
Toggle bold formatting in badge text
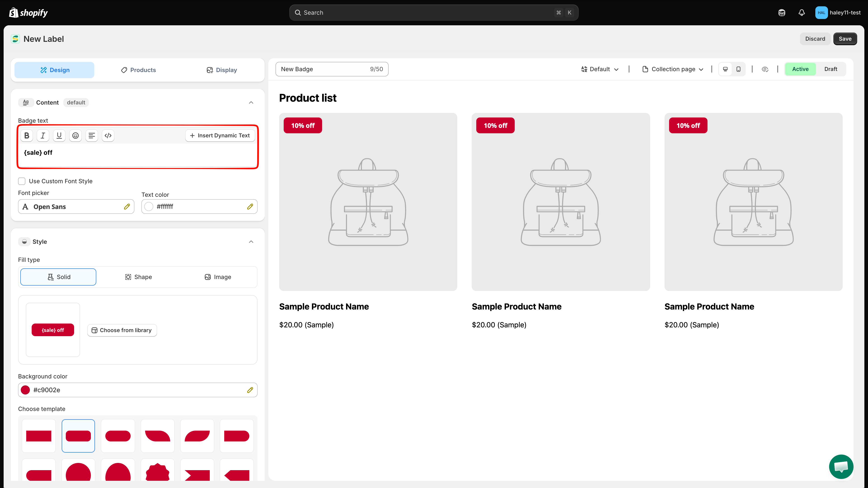27,135
